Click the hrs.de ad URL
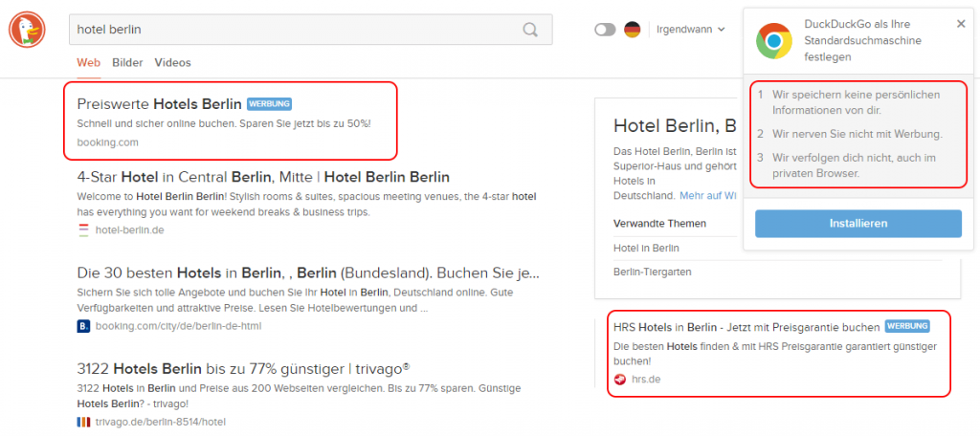 [646, 380]
